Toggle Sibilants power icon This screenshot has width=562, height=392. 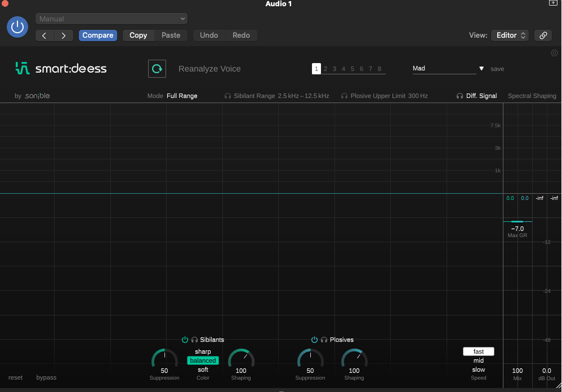pos(185,340)
